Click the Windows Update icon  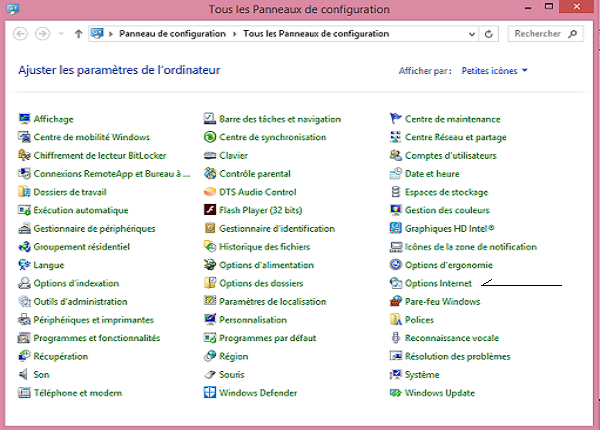click(x=395, y=393)
